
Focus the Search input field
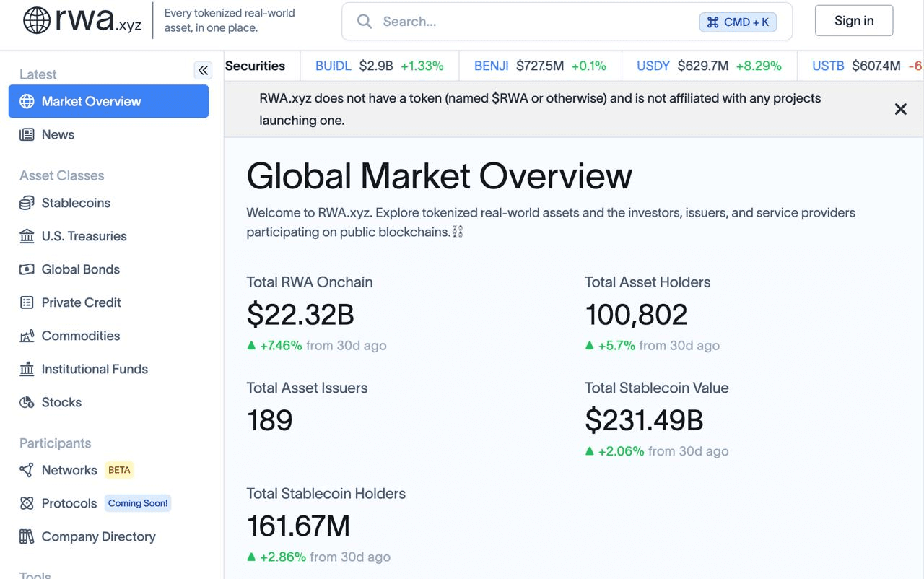567,22
